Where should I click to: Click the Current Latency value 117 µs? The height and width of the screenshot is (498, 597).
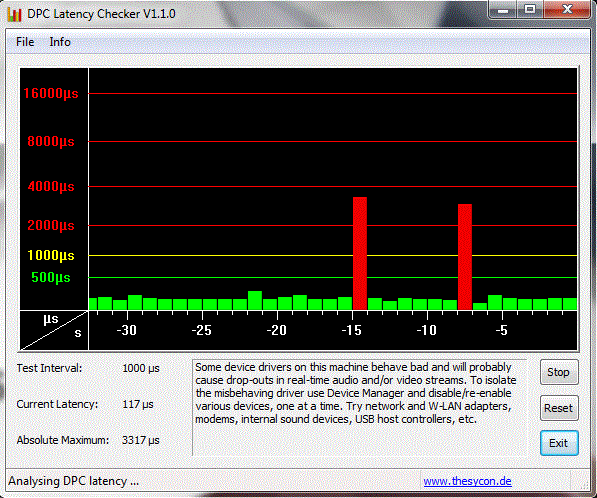tap(138, 404)
